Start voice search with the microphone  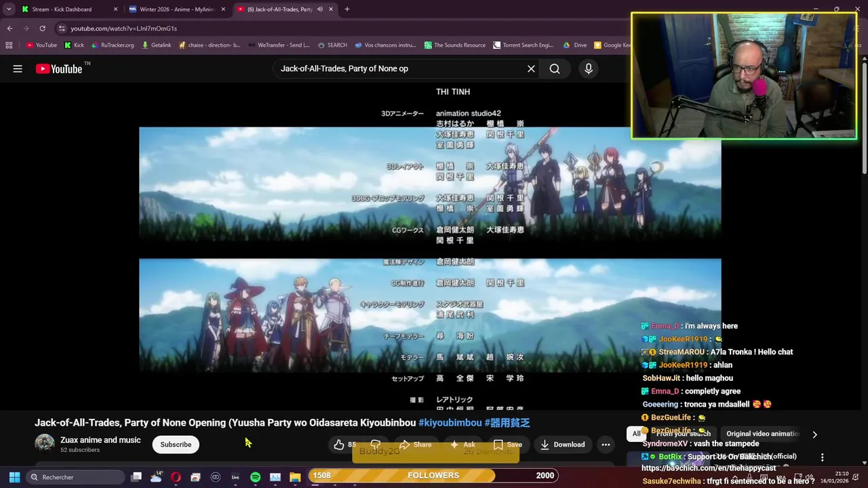588,68
